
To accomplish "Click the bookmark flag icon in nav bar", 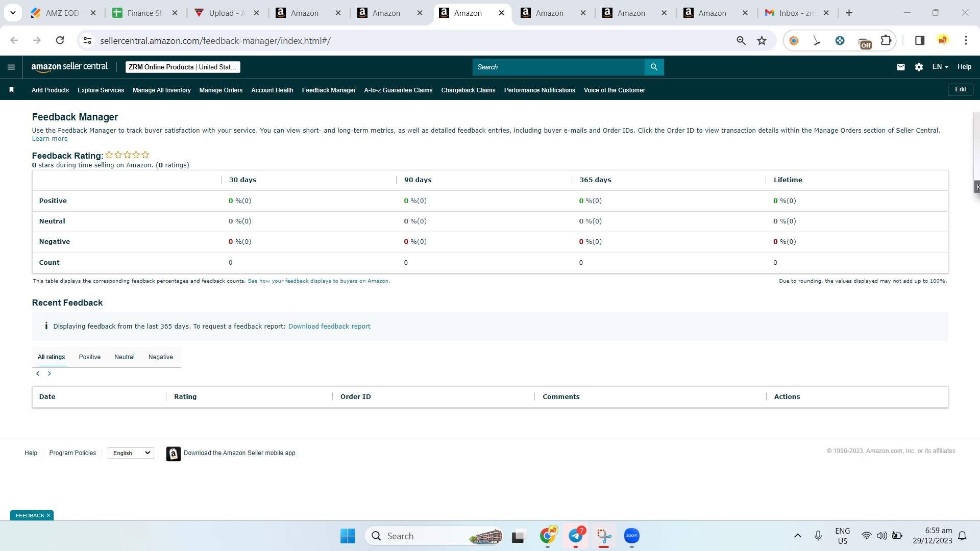I will pos(11,90).
